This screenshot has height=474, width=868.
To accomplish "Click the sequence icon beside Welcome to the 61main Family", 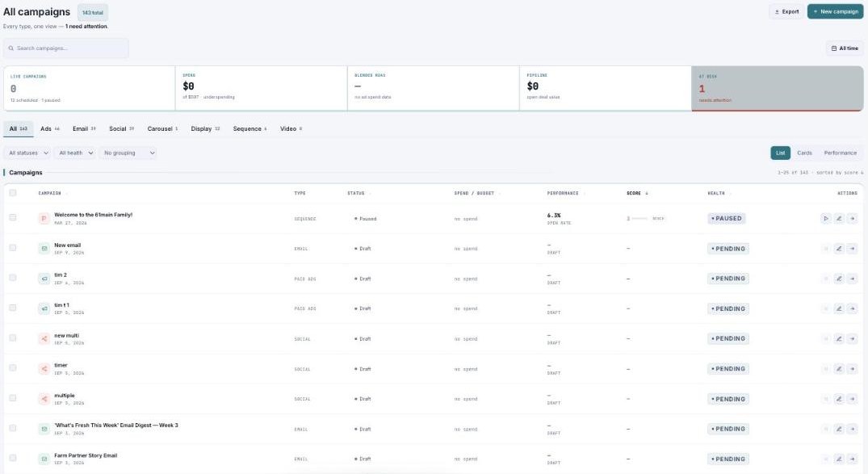I will click(x=44, y=219).
